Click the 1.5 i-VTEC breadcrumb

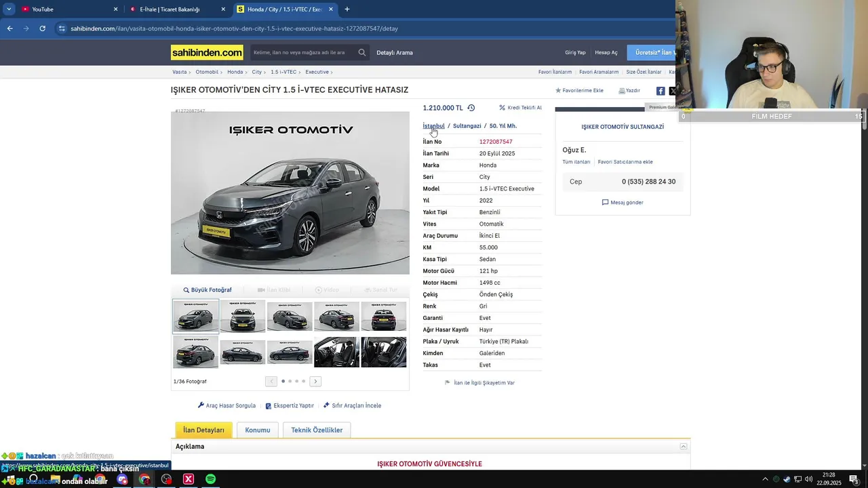[283, 72]
